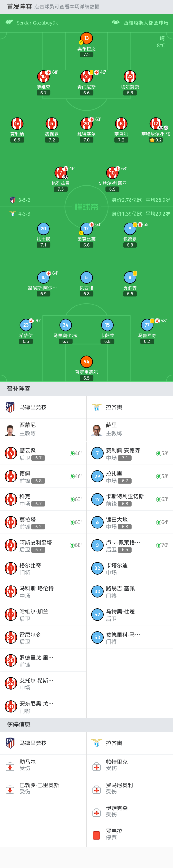This screenshot has height=868, width=173.
Task: Select substitute 镰田大地's name in Lazio list
Action: click(117, 519)
